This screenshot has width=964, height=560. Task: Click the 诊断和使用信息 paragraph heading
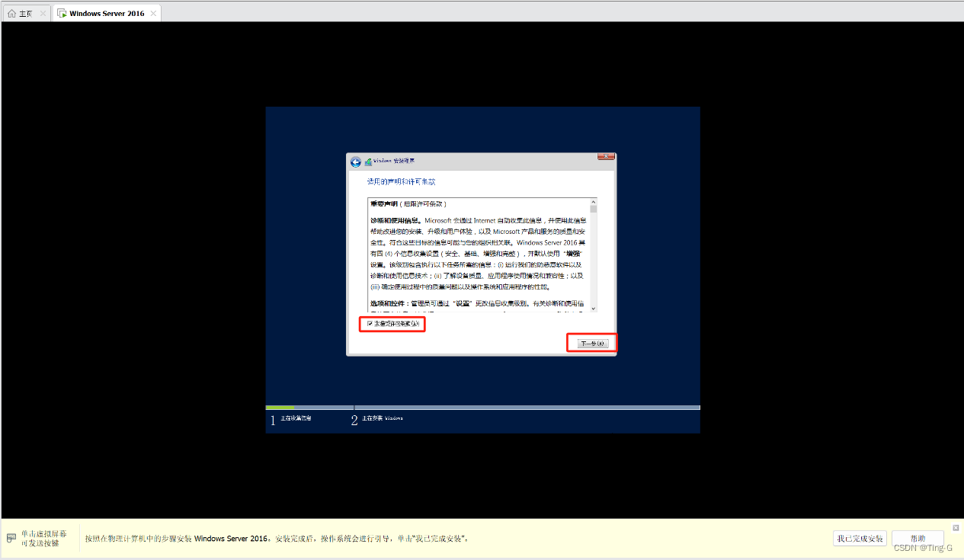pyautogui.click(x=396, y=220)
